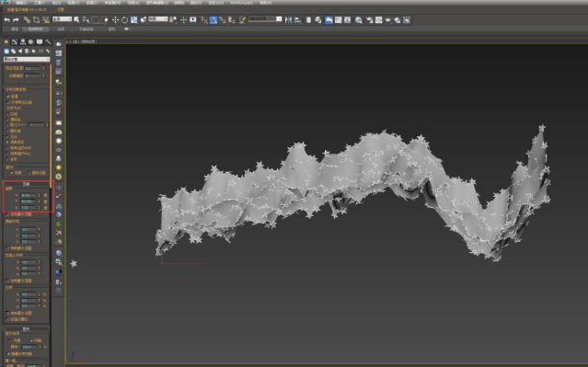Image resolution: width=588 pixels, height=367 pixels.
Task: Collapse the Transform rollout header inside the red box
Action: pyautogui.click(x=26, y=184)
